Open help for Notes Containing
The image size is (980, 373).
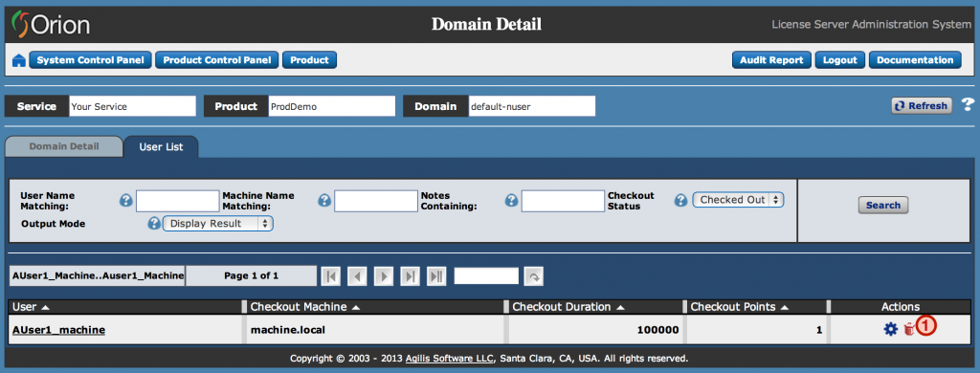point(511,201)
